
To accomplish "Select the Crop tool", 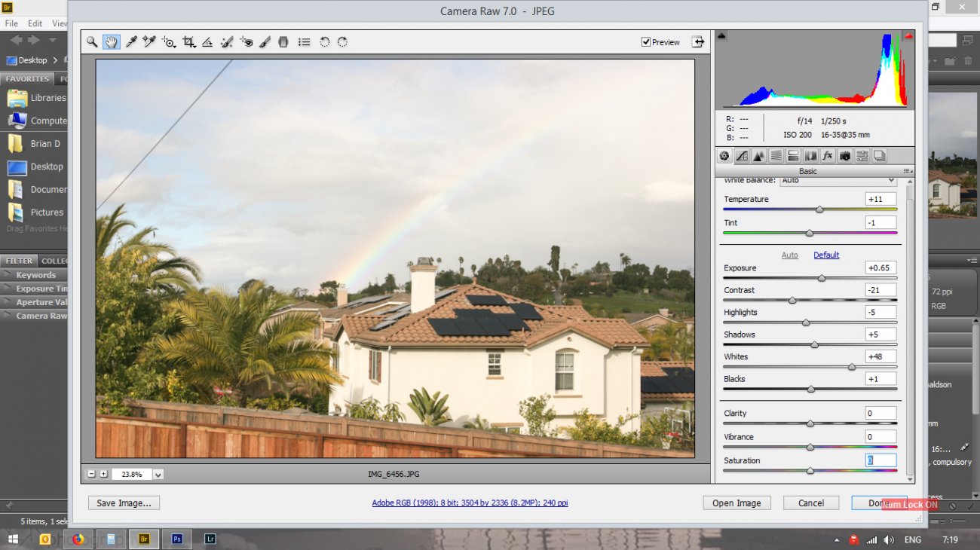I will 189,42.
